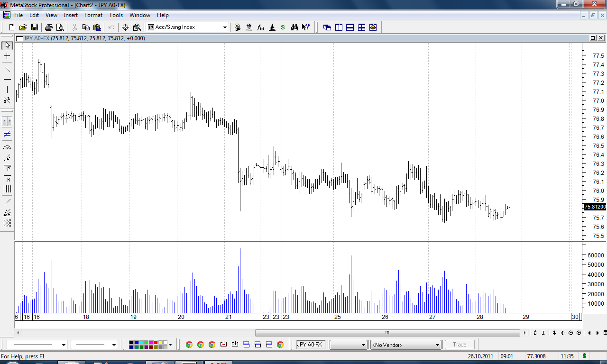607x364 pixels.
Task: Pick the horizontal line drawing tool
Action: click(x=7, y=79)
